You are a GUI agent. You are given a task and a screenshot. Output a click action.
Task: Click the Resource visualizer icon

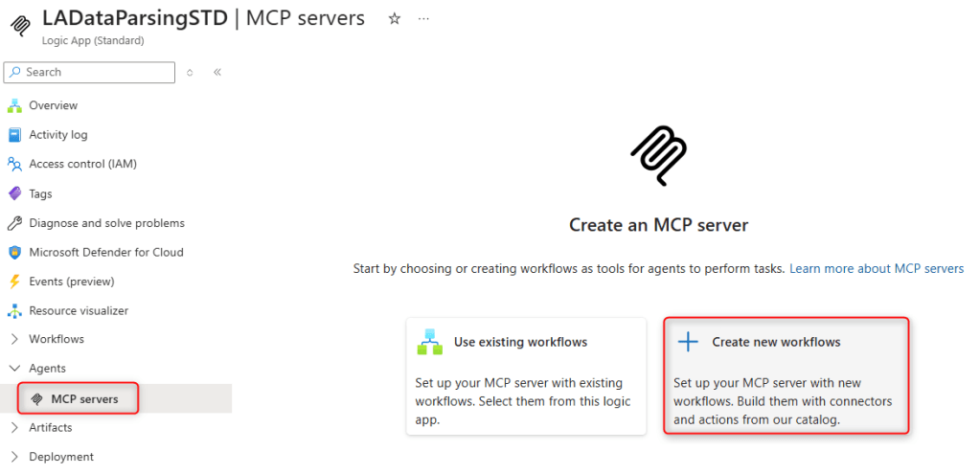click(x=14, y=311)
